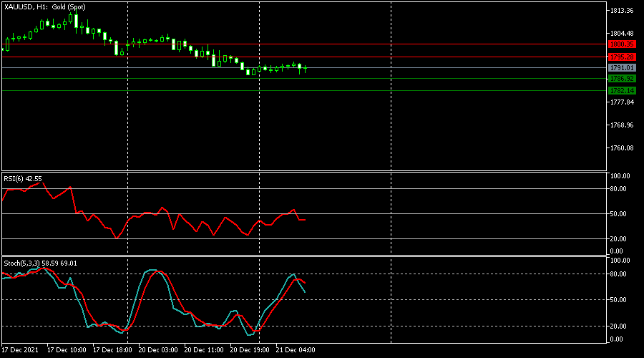Click the 1777.84 price scale value

pos(622,102)
